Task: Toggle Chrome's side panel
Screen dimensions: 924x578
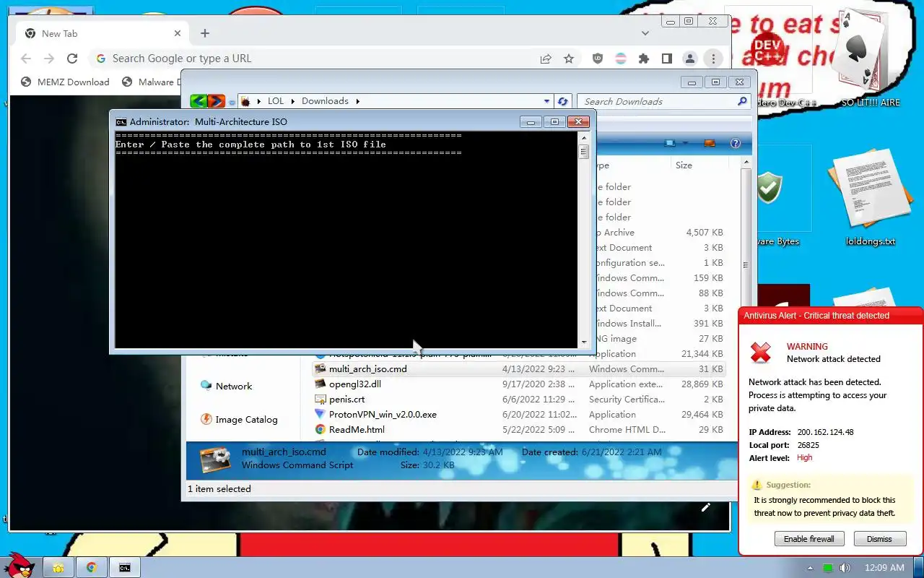Action: 667,59
